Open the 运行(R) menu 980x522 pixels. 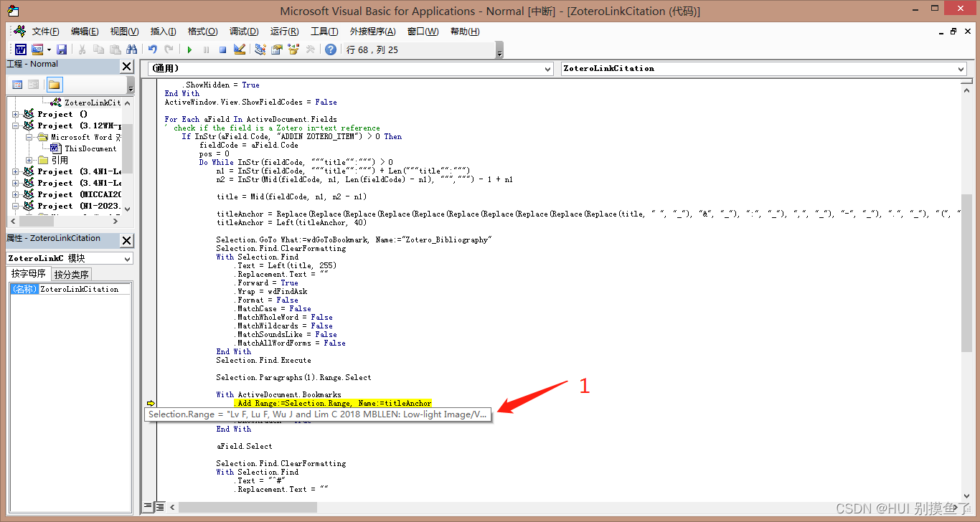coord(284,32)
